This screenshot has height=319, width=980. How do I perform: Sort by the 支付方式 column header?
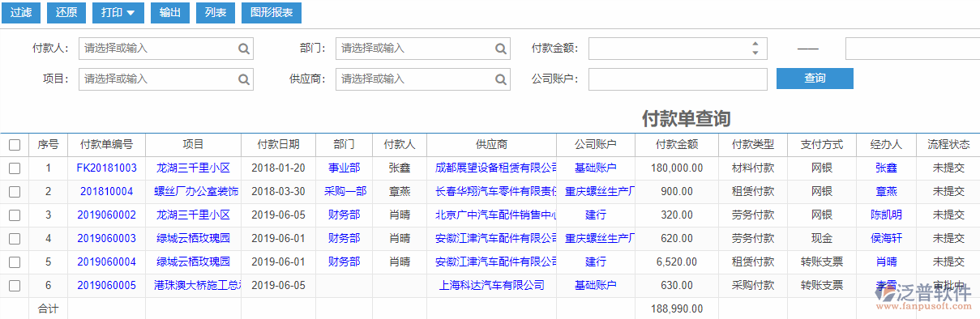pos(821,145)
